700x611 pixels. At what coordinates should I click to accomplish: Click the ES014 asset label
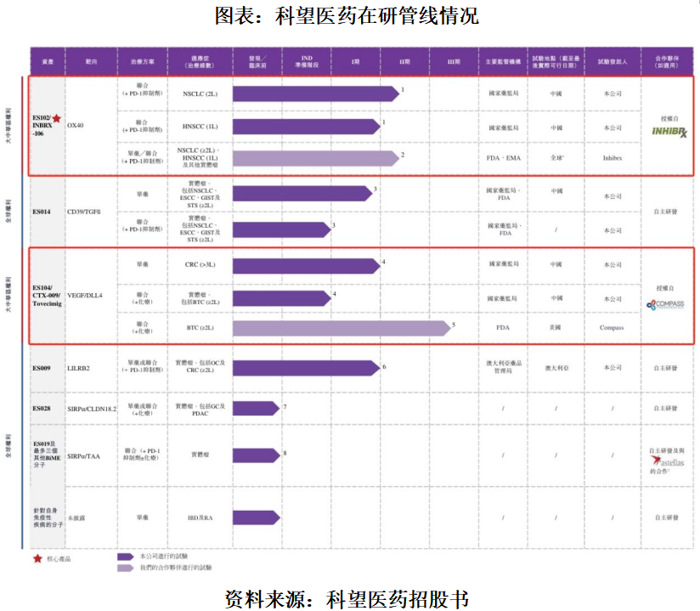(42, 212)
